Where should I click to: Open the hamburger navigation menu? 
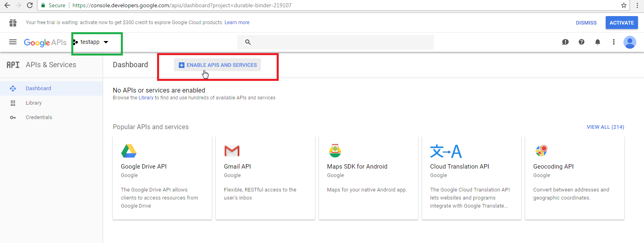click(13, 42)
